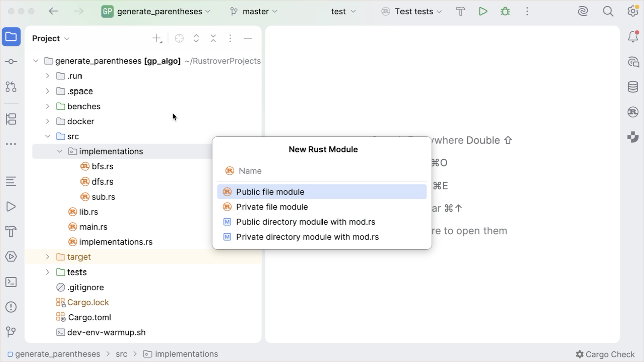This screenshot has height=362, width=644.
Task: Collapse all in Project panel
Action: pyautogui.click(x=213, y=38)
